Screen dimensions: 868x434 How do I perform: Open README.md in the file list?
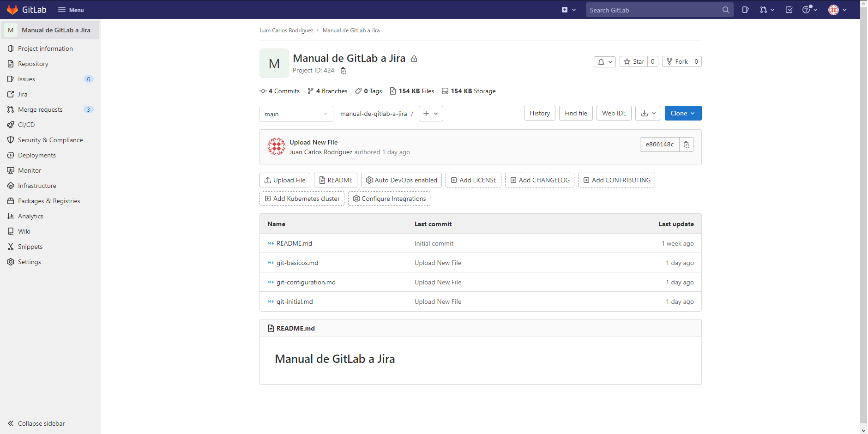(294, 243)
